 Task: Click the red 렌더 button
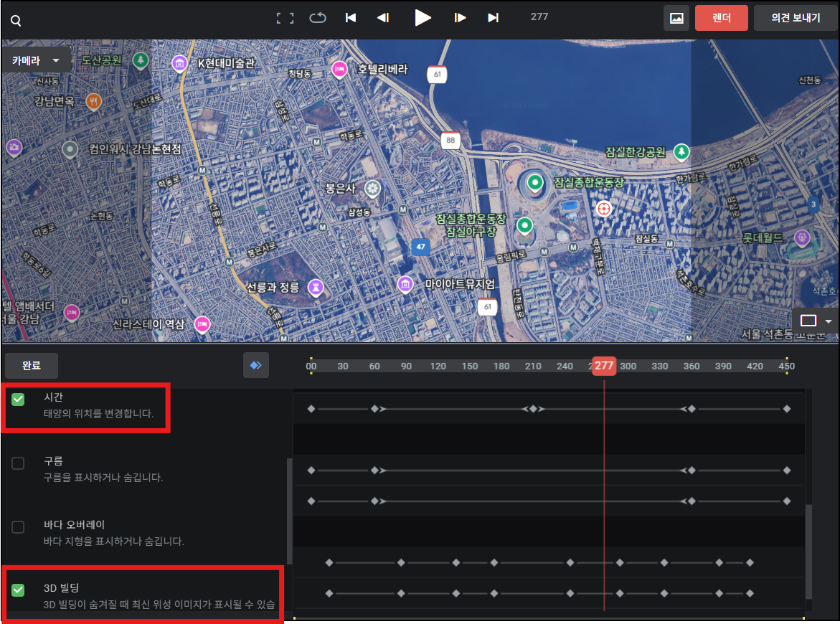[x=721, y=18]
